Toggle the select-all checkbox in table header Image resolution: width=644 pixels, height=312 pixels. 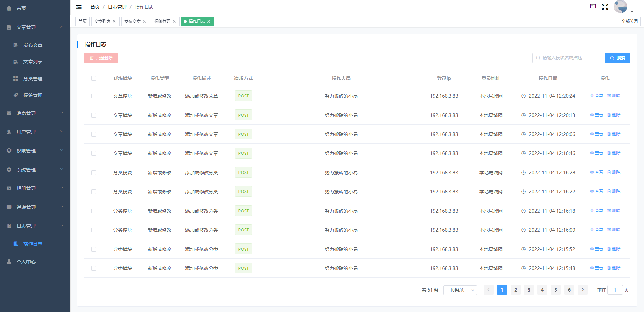94,78
